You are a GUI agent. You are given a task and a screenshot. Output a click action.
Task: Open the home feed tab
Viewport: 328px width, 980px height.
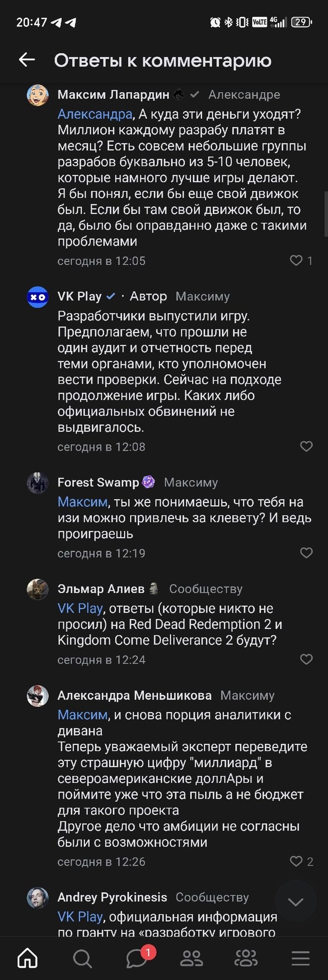pyautogui.click(x=28, y=958)
